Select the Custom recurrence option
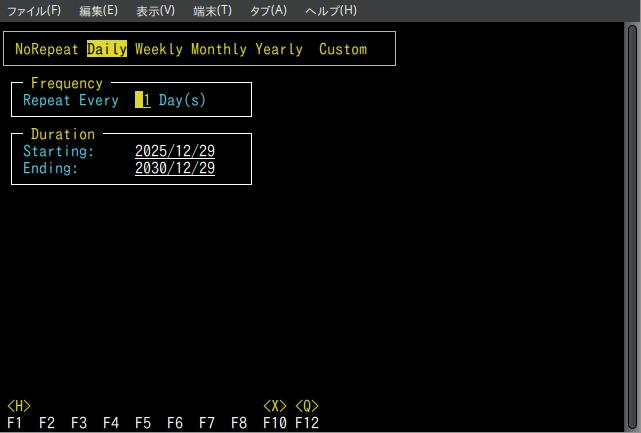Screen dimensions: 641x433 343,49
